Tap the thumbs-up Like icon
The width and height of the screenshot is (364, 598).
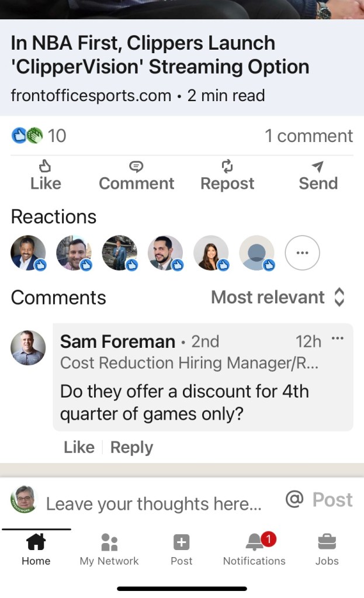(45, 167)
